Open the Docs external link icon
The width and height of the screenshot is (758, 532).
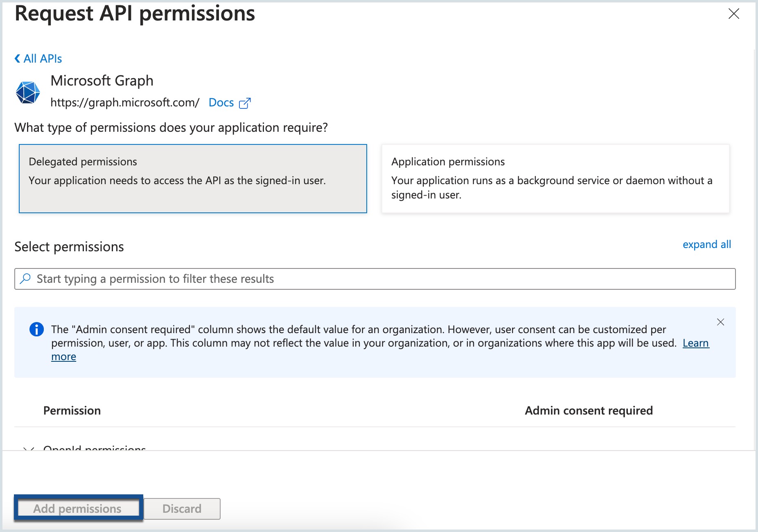(245, 103)
